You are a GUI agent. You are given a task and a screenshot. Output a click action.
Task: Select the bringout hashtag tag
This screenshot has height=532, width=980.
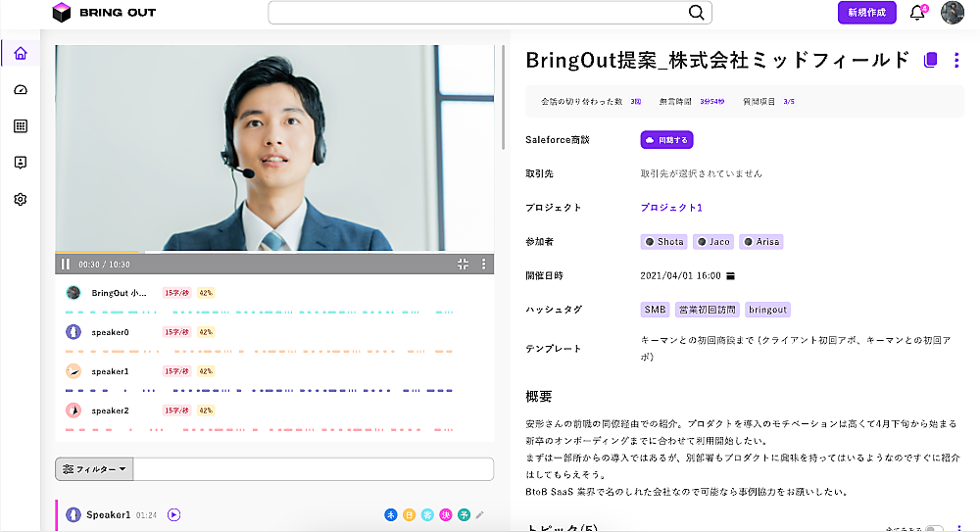[767, 310]
